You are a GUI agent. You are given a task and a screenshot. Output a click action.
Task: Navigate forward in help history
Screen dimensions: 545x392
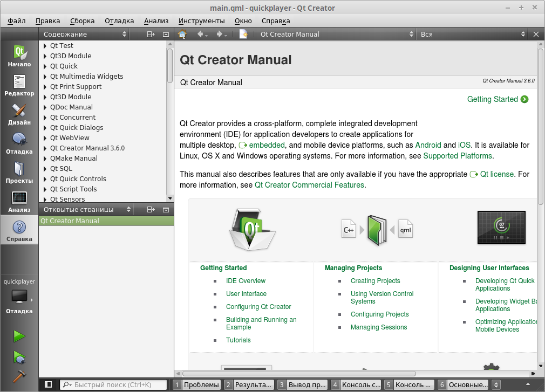[221, 34]
